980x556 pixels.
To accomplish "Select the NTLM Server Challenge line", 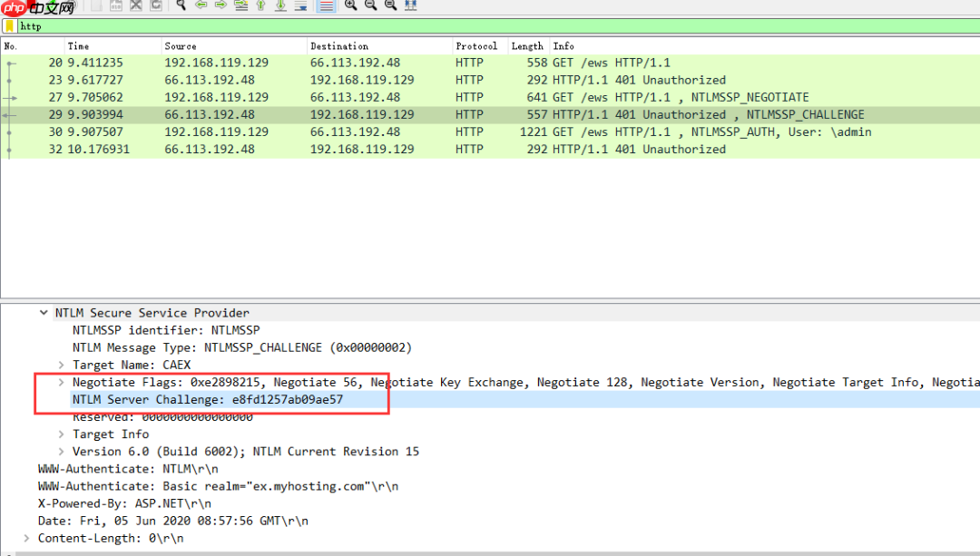I will pos(208,399).
